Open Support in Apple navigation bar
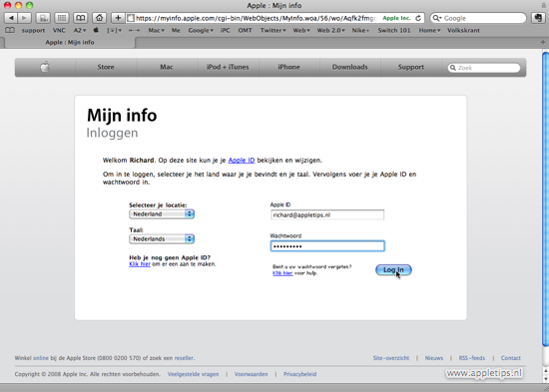The height and width of the screenshot is (392, 549). click(410, 67)
